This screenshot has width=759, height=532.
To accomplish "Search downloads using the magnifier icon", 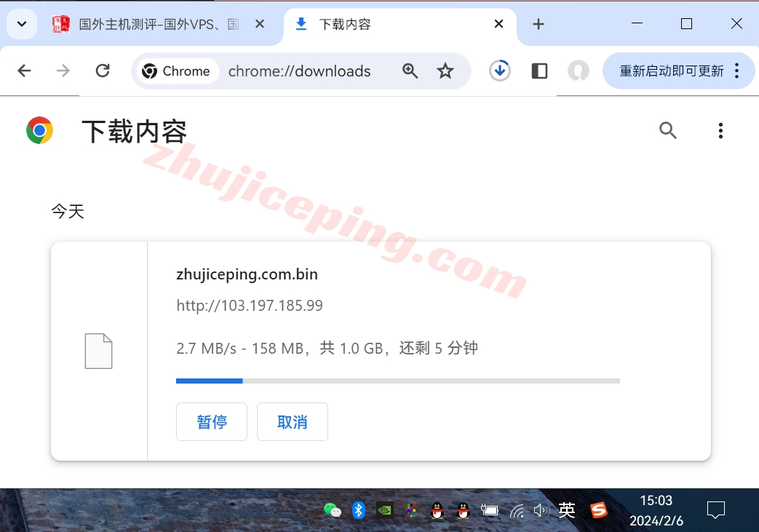I will (667, 130).
